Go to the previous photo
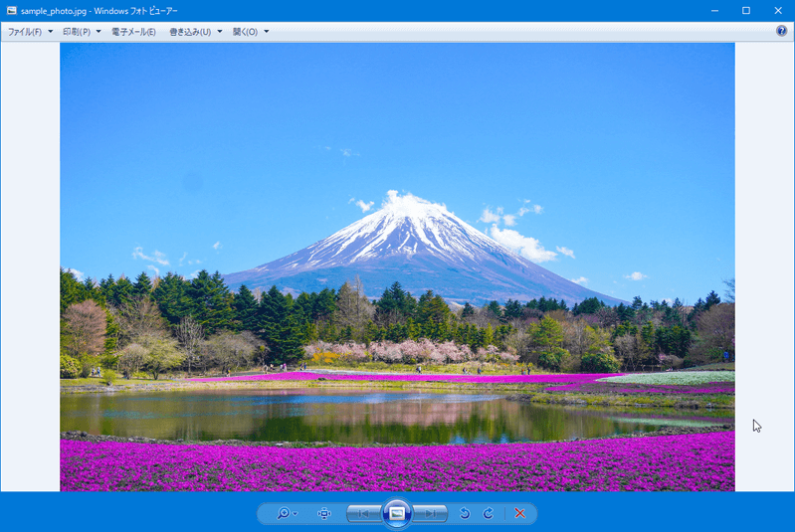Image resolution: width=795 pixels, height=532 pixels. tap(363, 513)
